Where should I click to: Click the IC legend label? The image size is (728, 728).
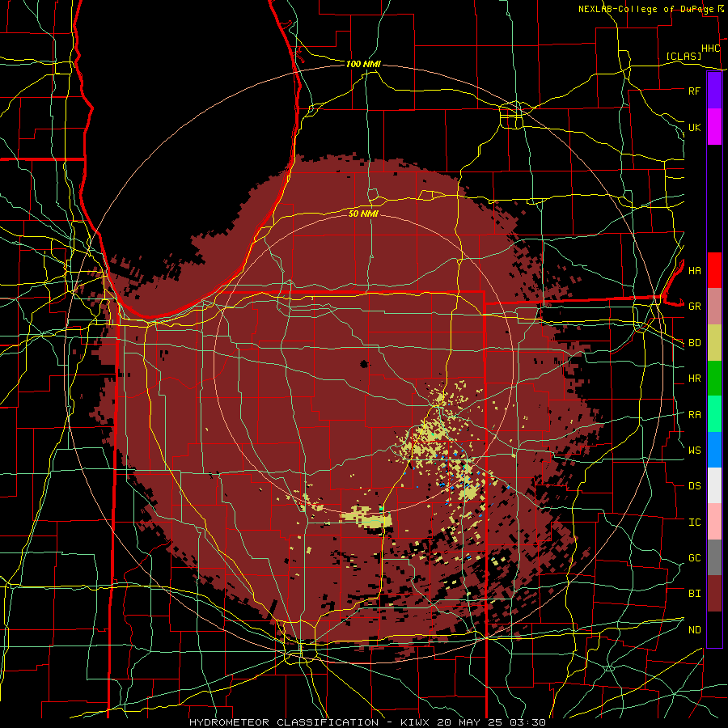click(694, 523)
